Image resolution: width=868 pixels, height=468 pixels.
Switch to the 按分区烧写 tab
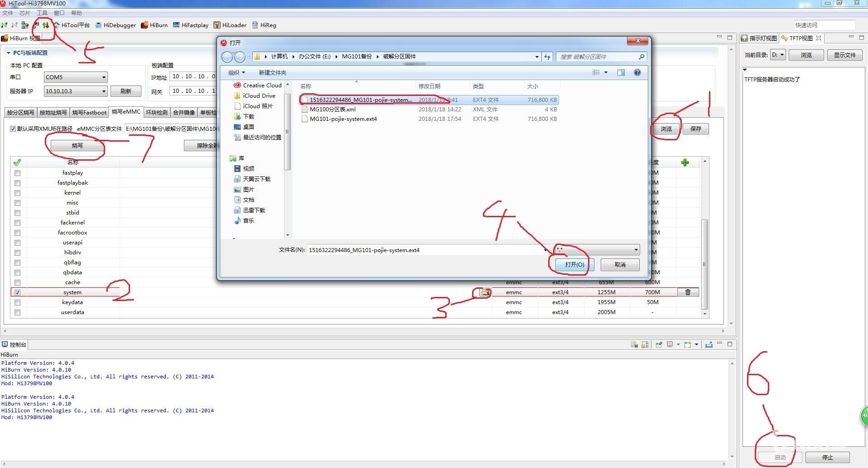(x=20, y=112)
